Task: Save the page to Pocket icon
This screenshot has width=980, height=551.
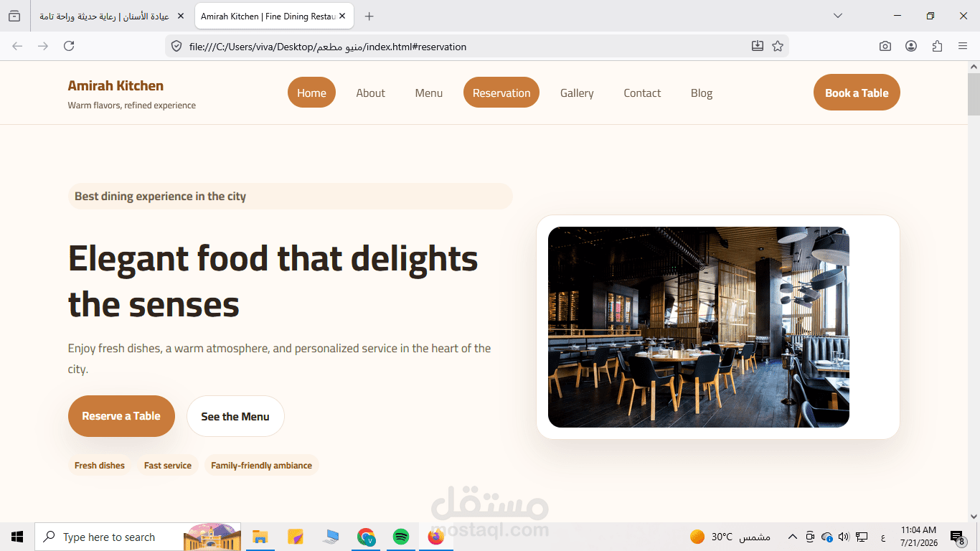Action: click(x=758, y=46)
